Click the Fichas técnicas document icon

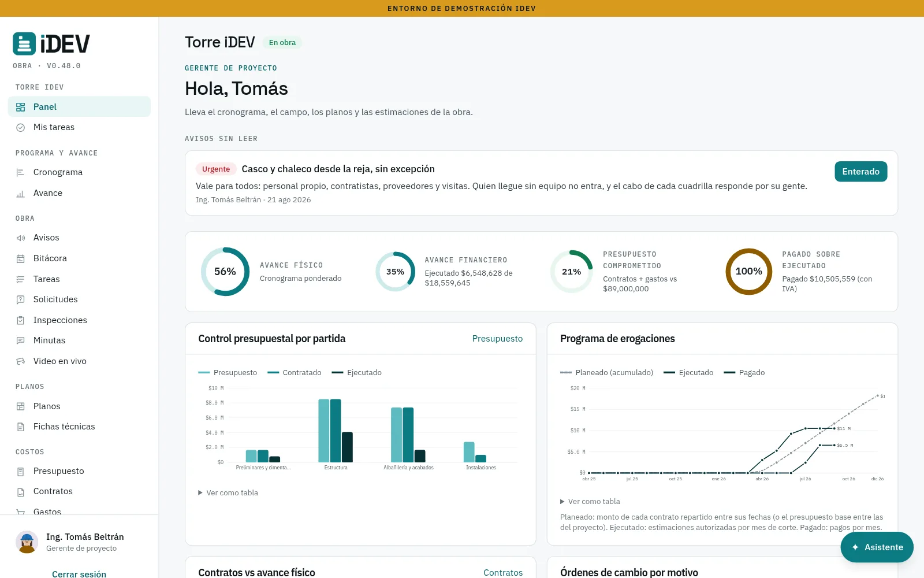click(x=21, y=427)
